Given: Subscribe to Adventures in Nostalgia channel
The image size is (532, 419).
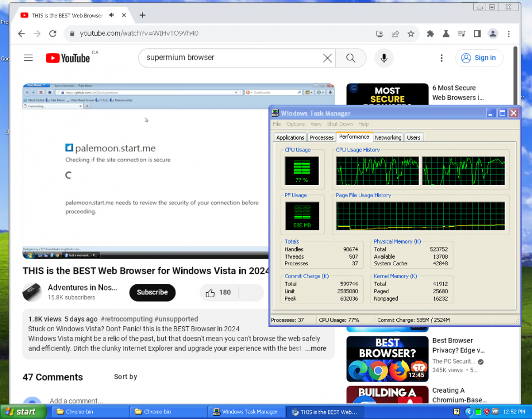Looking at the screenshot, I should coord(152,292).
